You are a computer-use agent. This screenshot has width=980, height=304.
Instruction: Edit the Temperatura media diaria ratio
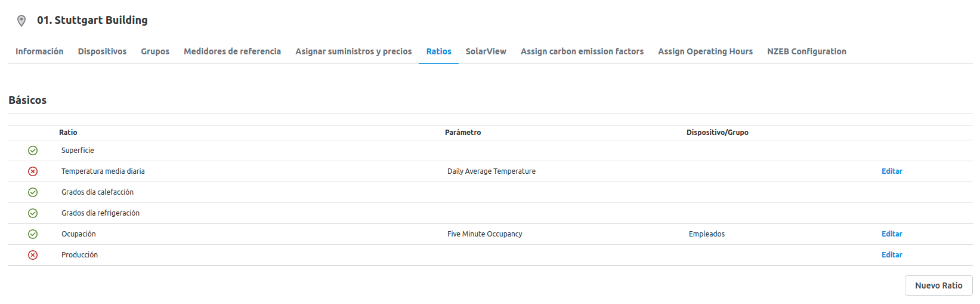892,171
